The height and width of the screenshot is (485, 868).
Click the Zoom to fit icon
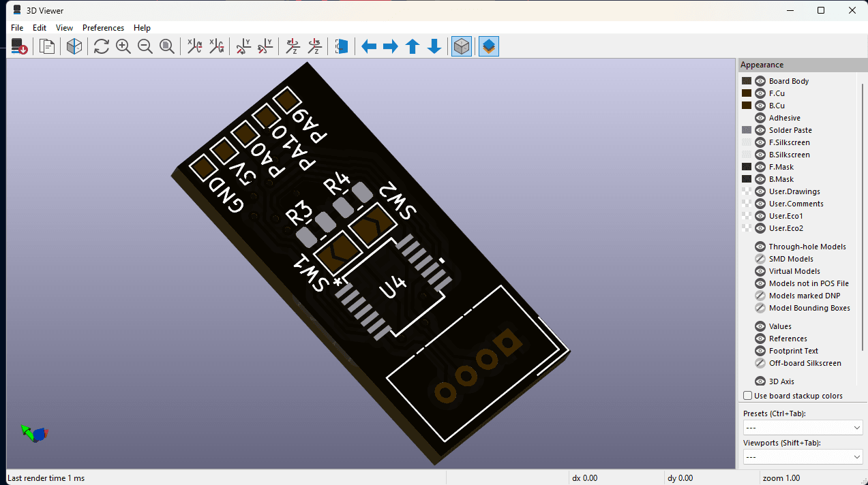tap(167, 46)
